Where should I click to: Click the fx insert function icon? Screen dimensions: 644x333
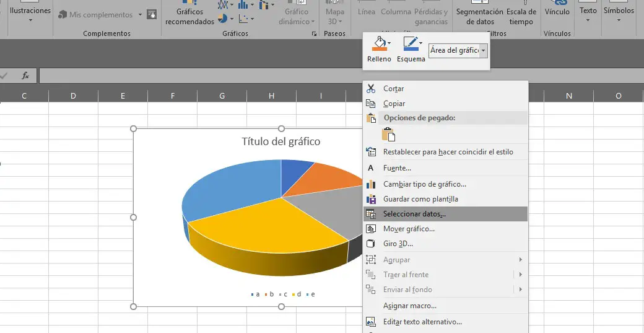tap(25, 75)
